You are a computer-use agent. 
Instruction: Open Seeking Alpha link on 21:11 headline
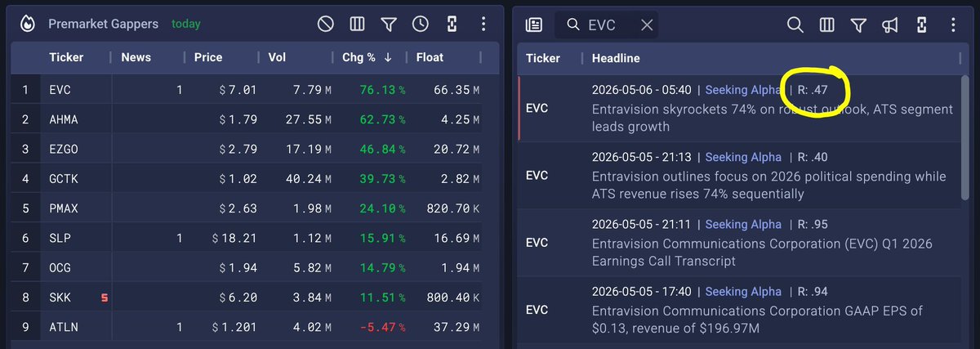tap(743, 224)
